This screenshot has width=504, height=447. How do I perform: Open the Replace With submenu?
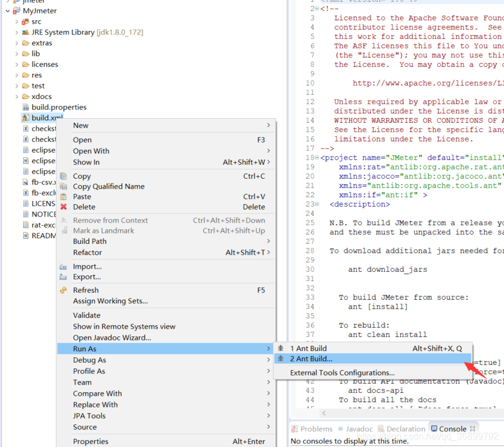[x=166, y=405]
